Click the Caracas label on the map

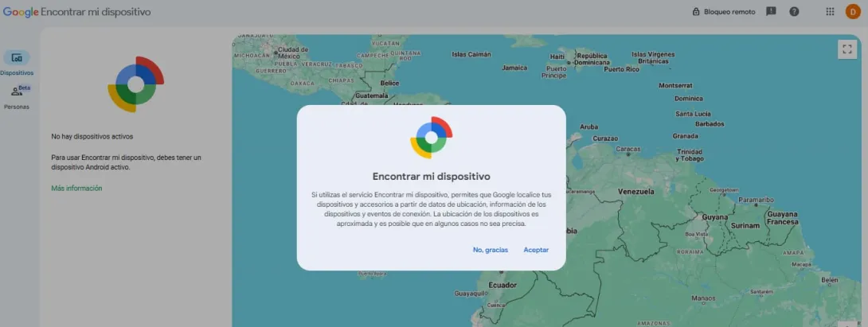click(x=628, y=149)
